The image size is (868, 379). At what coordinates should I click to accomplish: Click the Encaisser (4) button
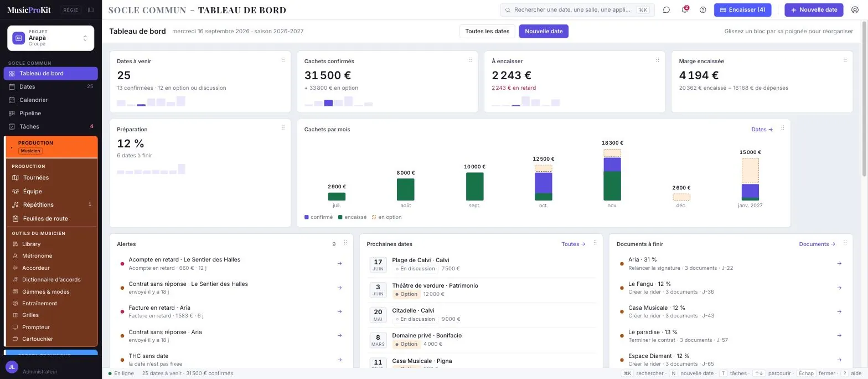[742, 10]
